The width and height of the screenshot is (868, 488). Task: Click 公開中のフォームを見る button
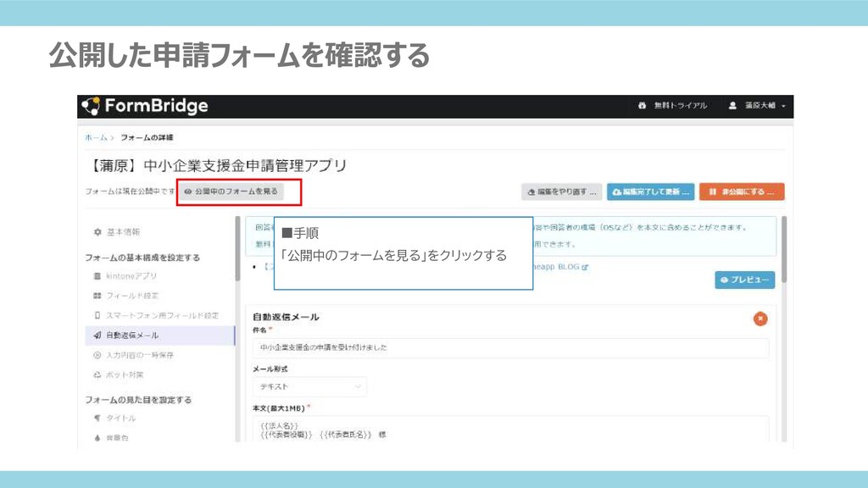[231, 191]
